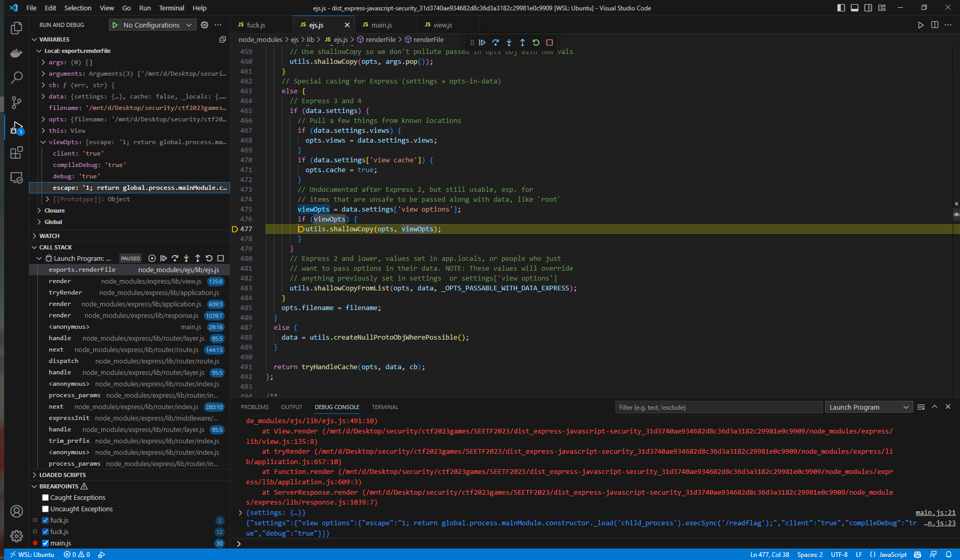Collapse all variables
The height and width of the screenshot is (560, 960).
pos(223,39)
